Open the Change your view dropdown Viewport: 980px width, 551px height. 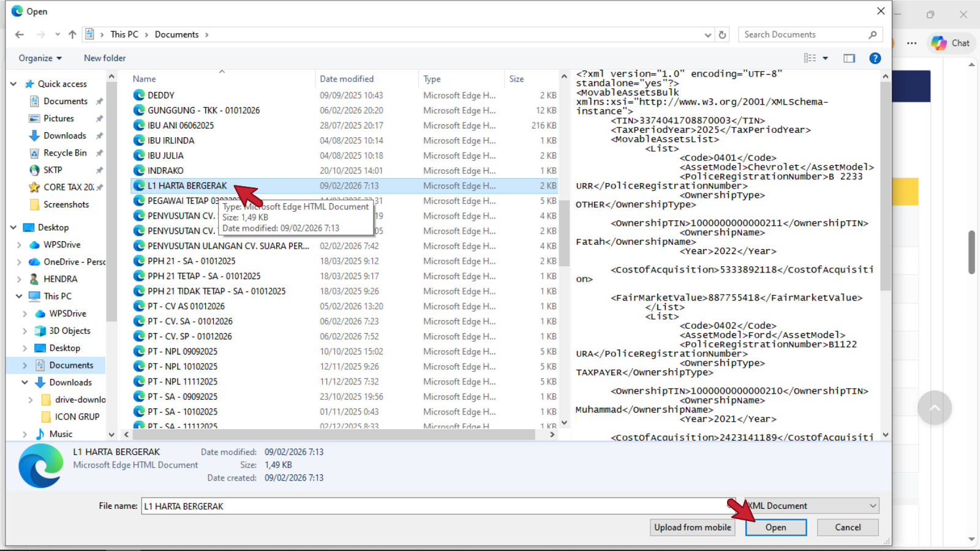coord(825,58)
